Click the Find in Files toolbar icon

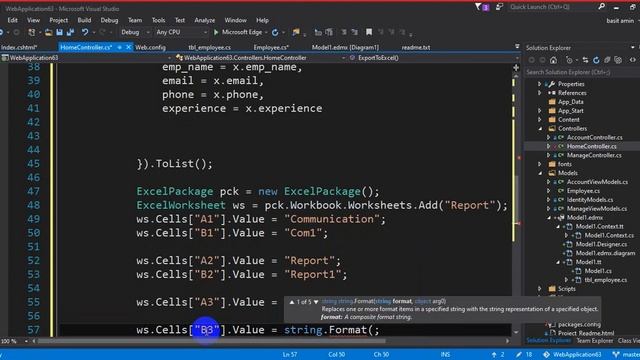coord(296,32)
